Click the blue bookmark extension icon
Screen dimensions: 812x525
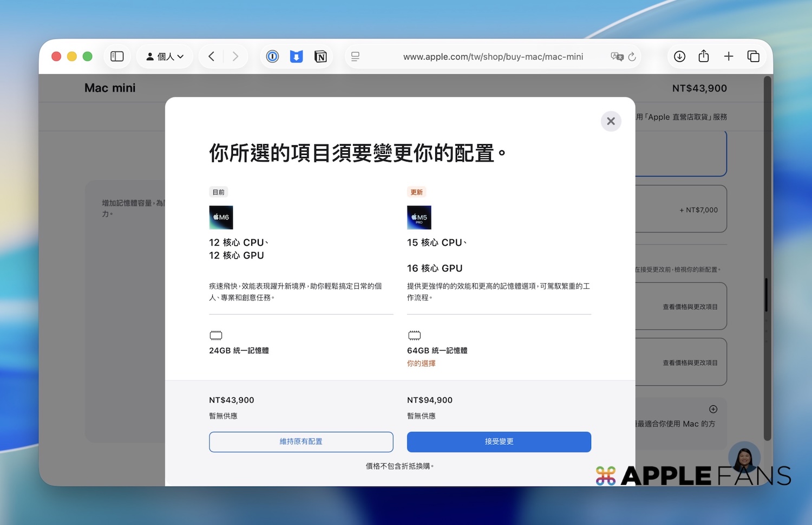click(x=296, y=56)
